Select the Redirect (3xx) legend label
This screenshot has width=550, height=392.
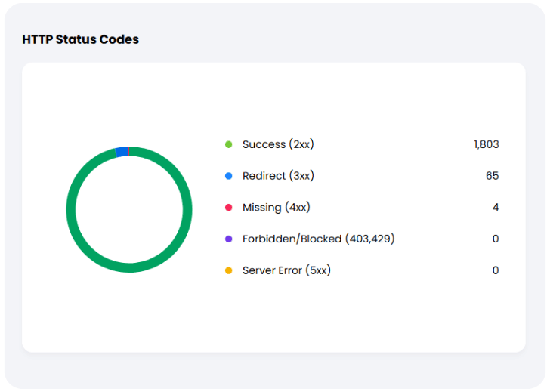(x=278, y=176)
